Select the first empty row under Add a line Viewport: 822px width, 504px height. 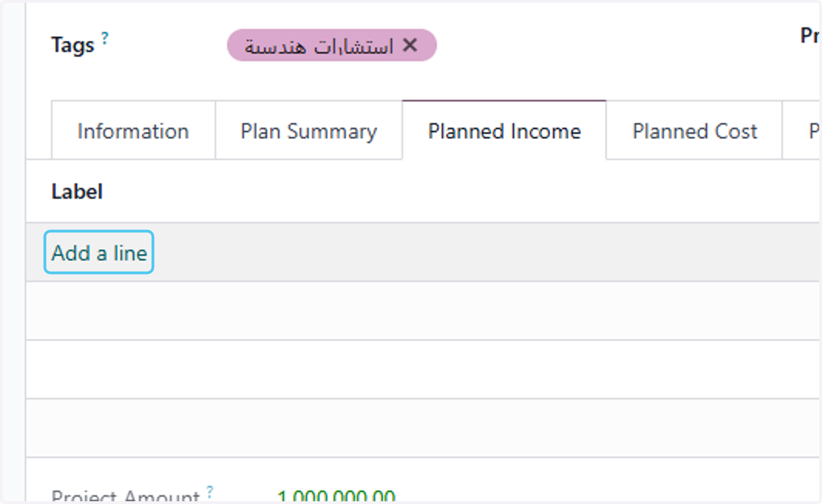tap(423, 310)
